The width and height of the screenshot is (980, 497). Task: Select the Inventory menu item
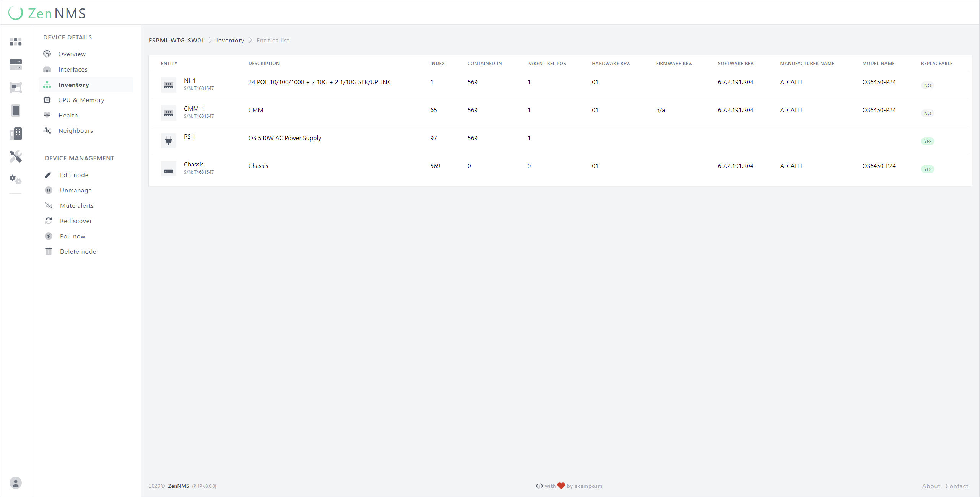86,85
